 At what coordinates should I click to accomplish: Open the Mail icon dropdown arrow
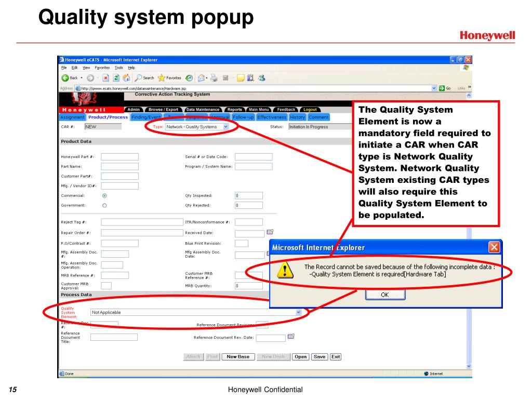click(207, 78)
